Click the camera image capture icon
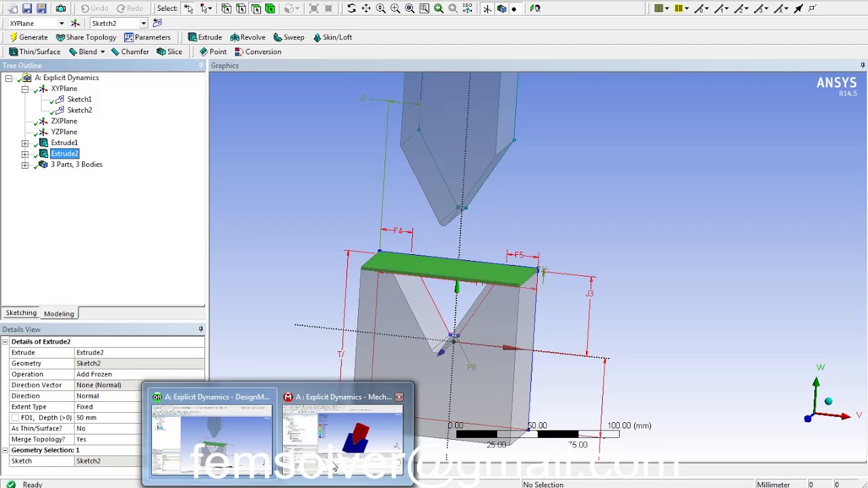 (x=60, y=8)
